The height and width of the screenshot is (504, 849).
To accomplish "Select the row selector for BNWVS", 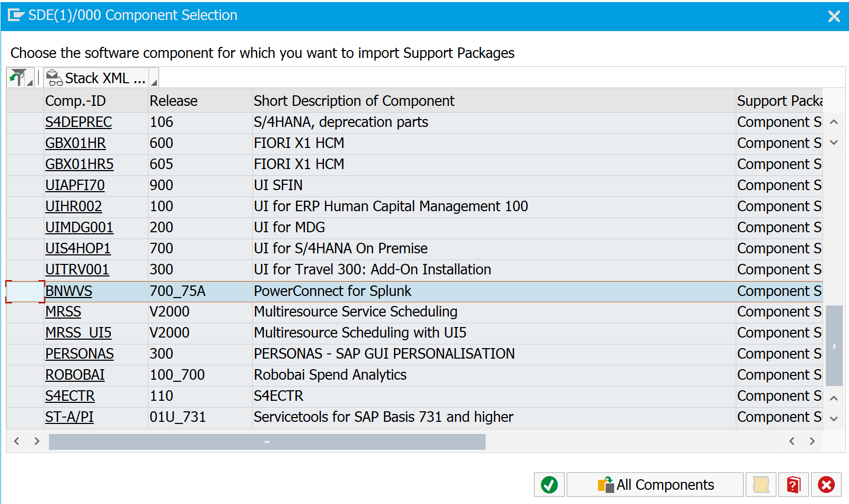I will (x=25, y=291).
